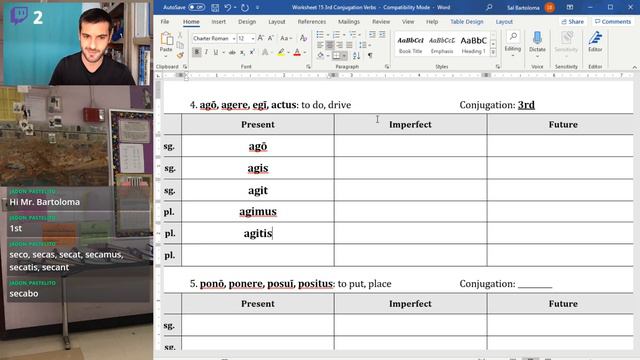Apply yellow text highlight color
This screenshot has width=640, height=360.
pyautogui.click(x=281, y=52)
